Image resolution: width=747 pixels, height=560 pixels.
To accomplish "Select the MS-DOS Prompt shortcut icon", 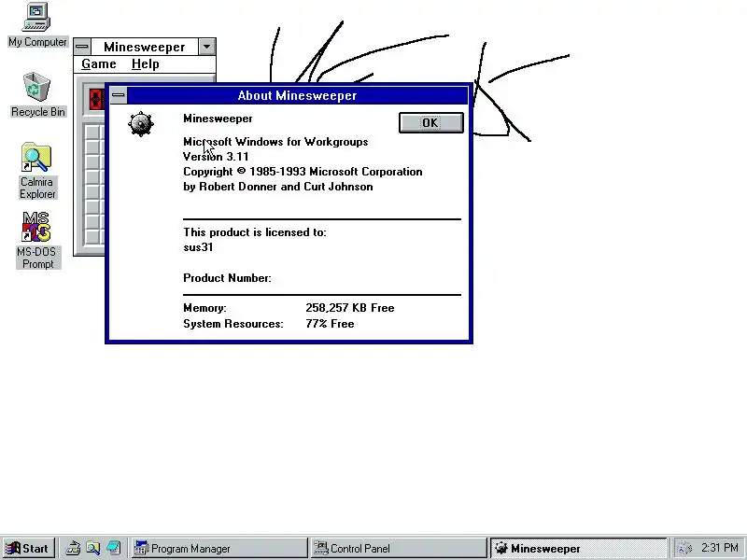I will (x=37, y=241).
